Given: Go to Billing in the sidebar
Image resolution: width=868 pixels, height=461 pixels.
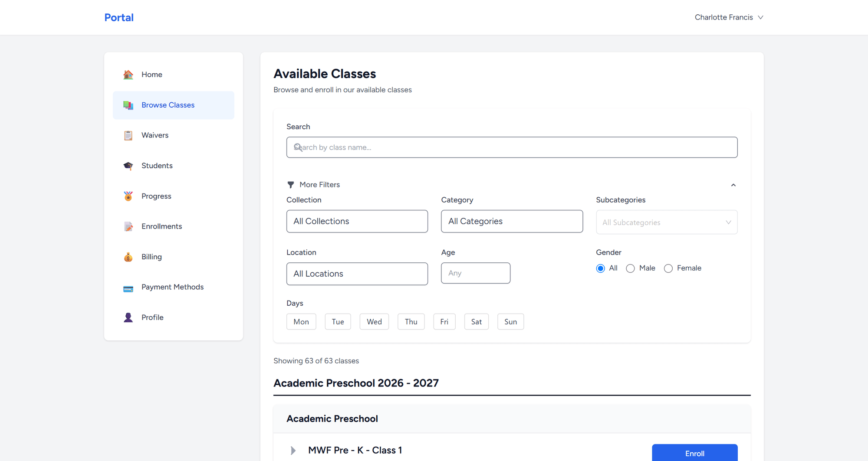Looking at the screenshot, I should coord(174,257).
